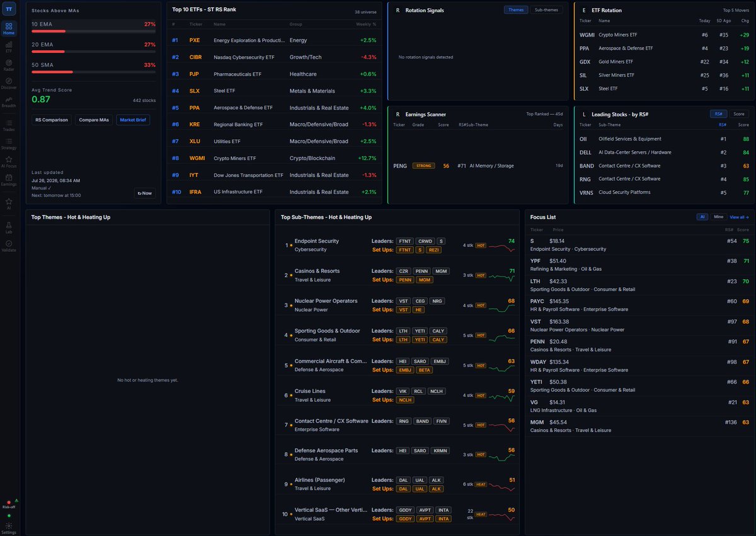The image size is (756, 536).
Task: Open the AI Focus star icon
Action: click(9, 161)
